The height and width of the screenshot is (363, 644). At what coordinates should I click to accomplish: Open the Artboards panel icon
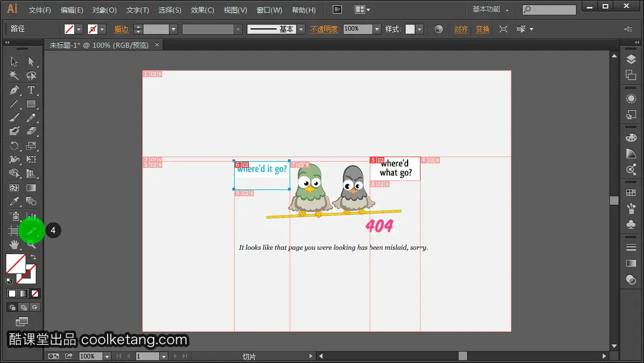coord(631,75)
